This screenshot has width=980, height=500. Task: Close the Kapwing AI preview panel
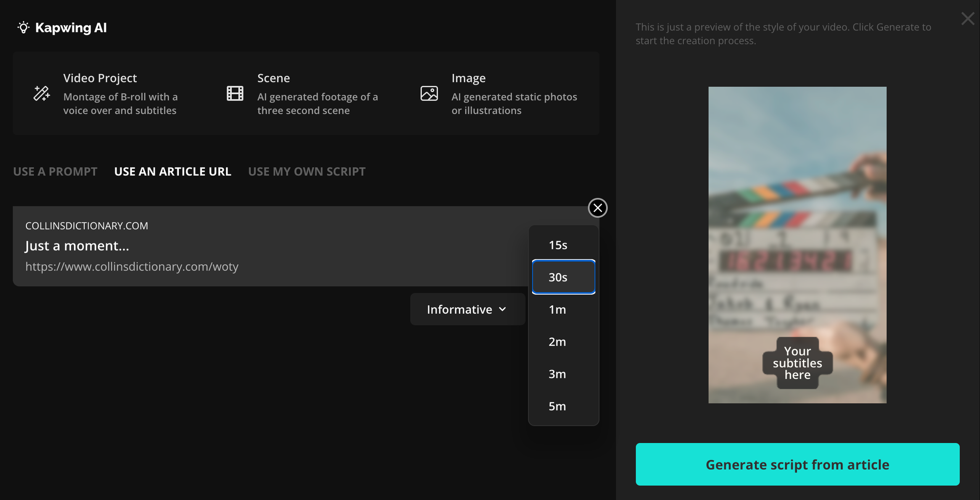click(967, 19)
